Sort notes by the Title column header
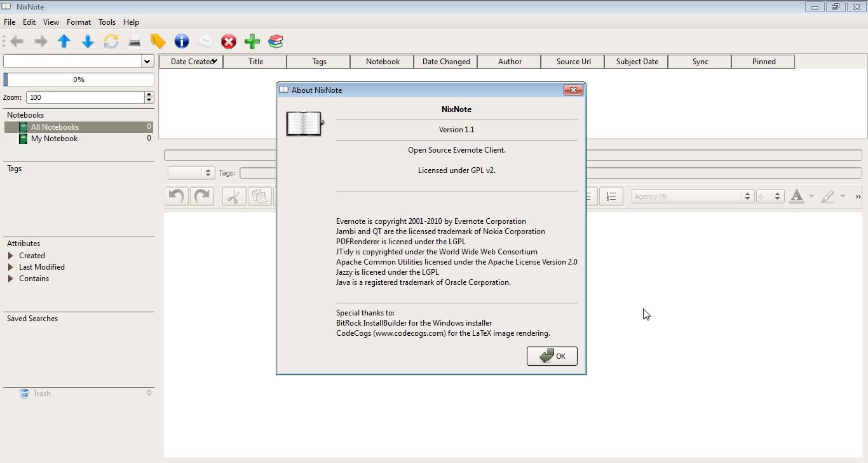The width and height of the screenshot is (868, 463). [x=255, y=62]
